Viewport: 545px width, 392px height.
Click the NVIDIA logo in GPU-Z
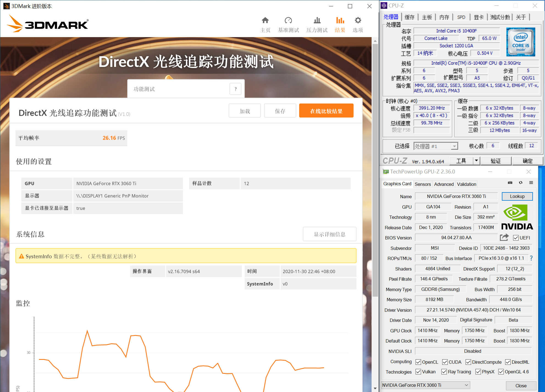(x=517, y=217)
